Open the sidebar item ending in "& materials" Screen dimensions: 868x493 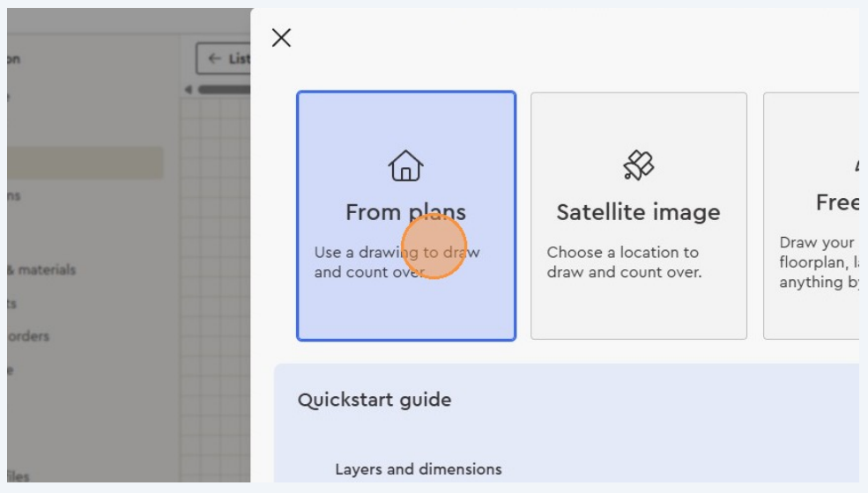pos(41,270)
